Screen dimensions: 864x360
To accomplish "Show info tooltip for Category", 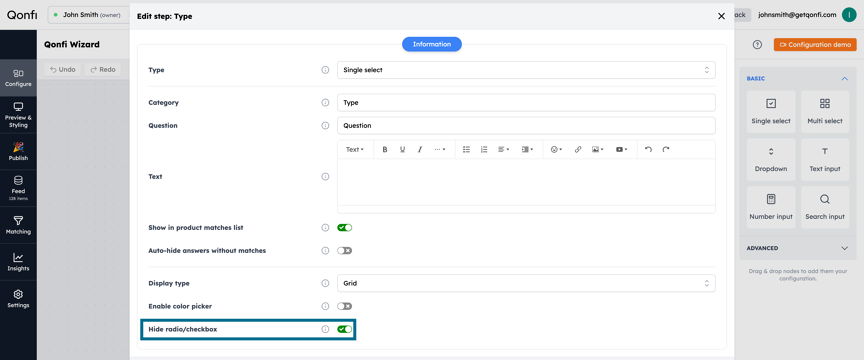I will pyautogui.click(x=325, y=103).
